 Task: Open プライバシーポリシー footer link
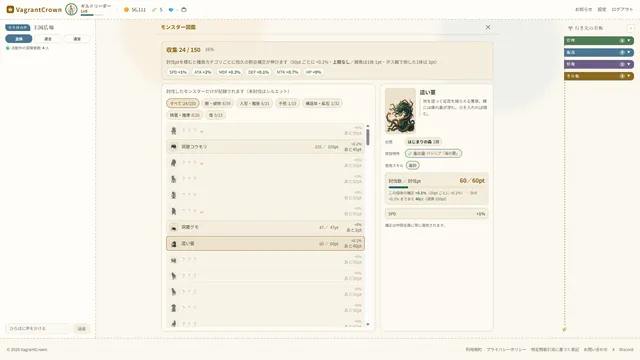tap(506, 350)
